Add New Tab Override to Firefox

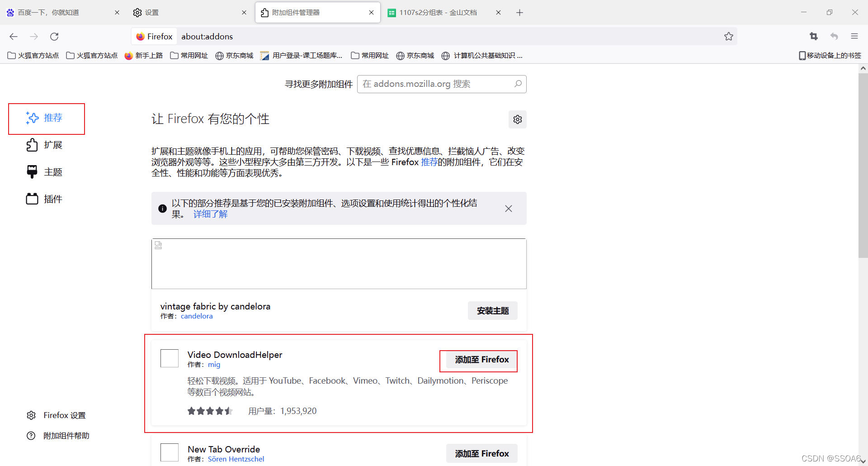(482, 453)
